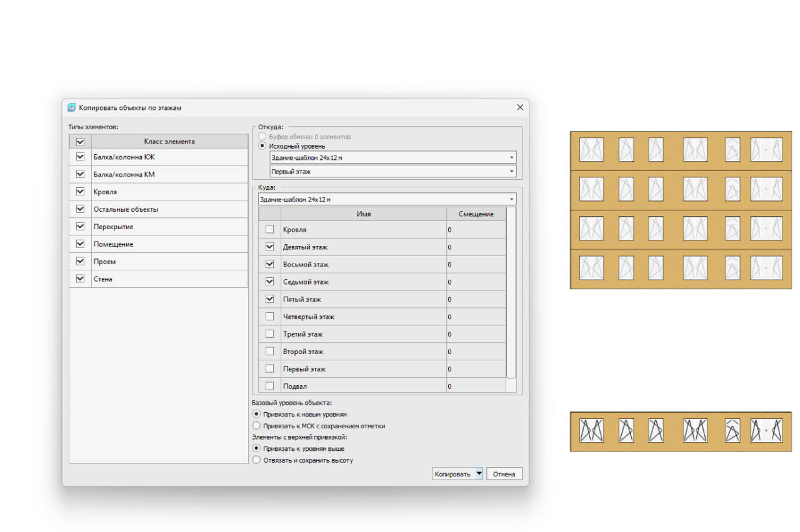Check the Первый этаж level in the table
This screenshot has width=800, height=532.
pos(270,369)
